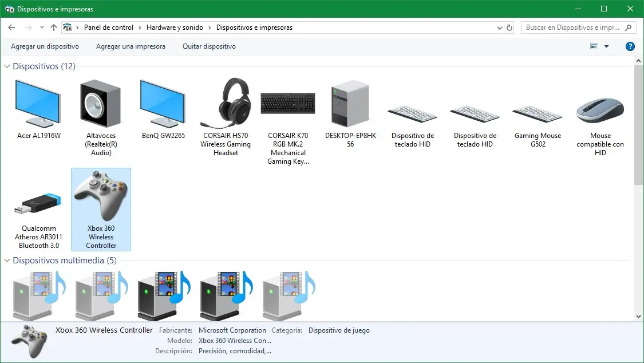Navigate to Hardware y sonido breadcrumb
Screen dimensions: 644x363
(175, 27)
